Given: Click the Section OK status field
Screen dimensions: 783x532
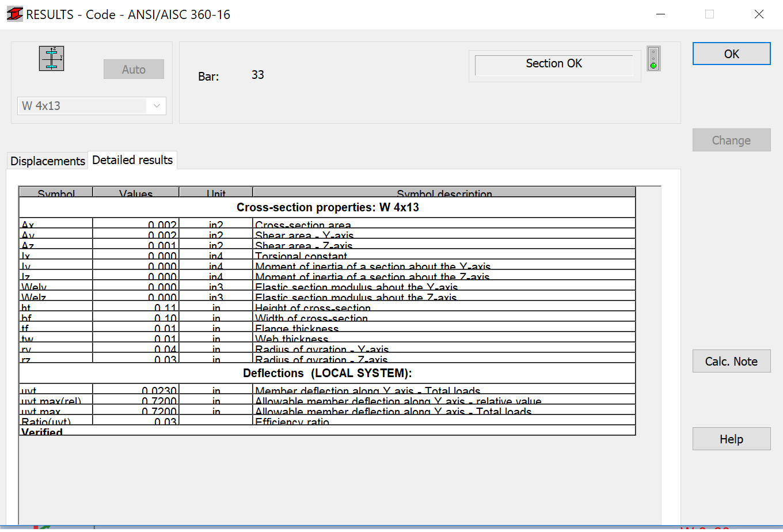Looking at the screenshot, I should click(553, 64).
